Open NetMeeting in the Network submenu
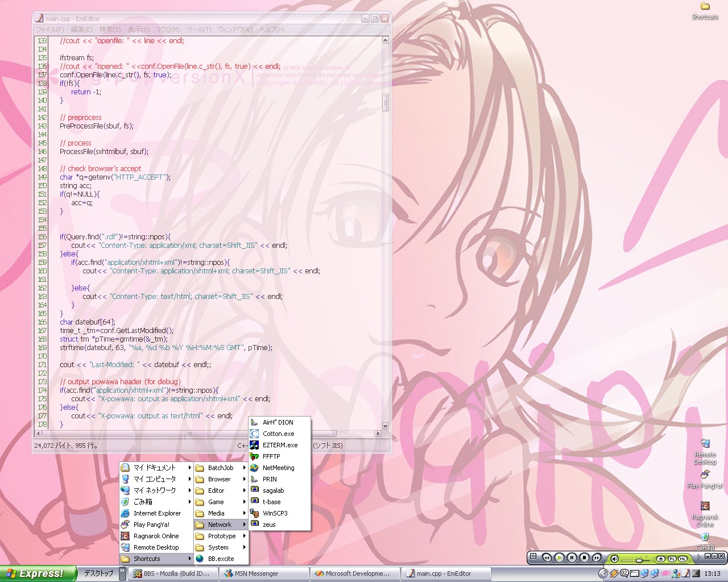The image size is (728, 582). (278, 468)
